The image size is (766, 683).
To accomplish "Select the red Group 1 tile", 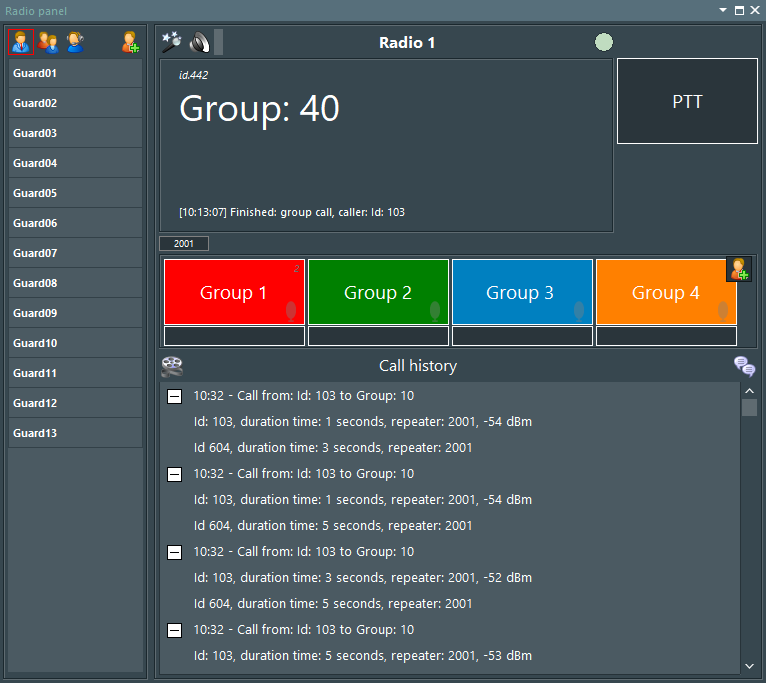I will click(x=234, y=292).
